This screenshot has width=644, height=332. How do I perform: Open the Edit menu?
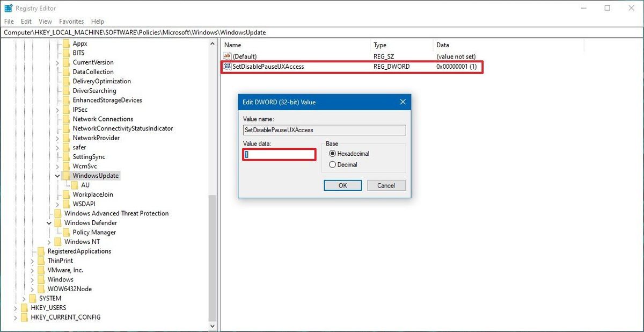[25, 21]
